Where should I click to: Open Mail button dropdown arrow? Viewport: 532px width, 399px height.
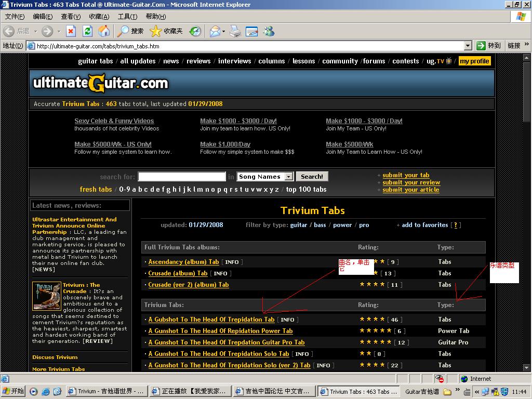point(223,31)
